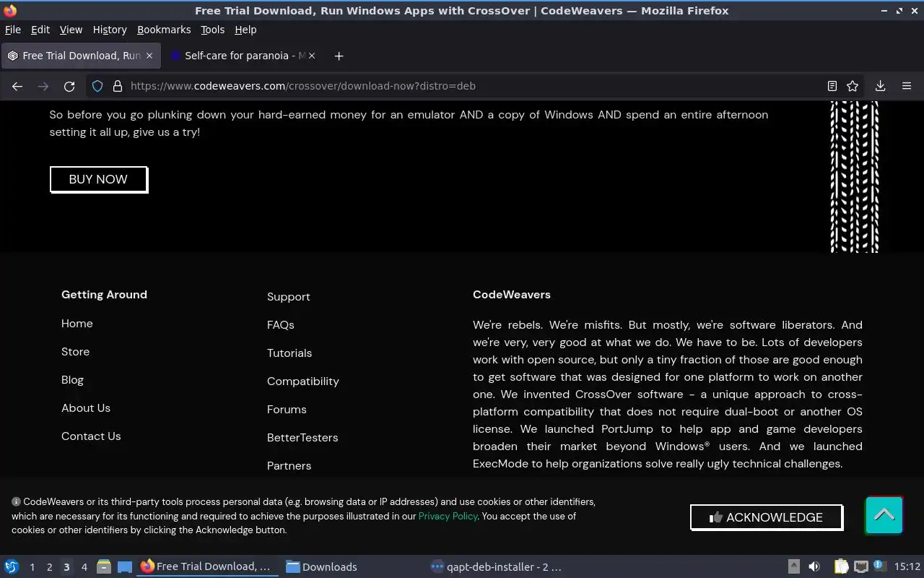Bookmark this page with the star
924x578 pixels.
[x=853, y=86]
